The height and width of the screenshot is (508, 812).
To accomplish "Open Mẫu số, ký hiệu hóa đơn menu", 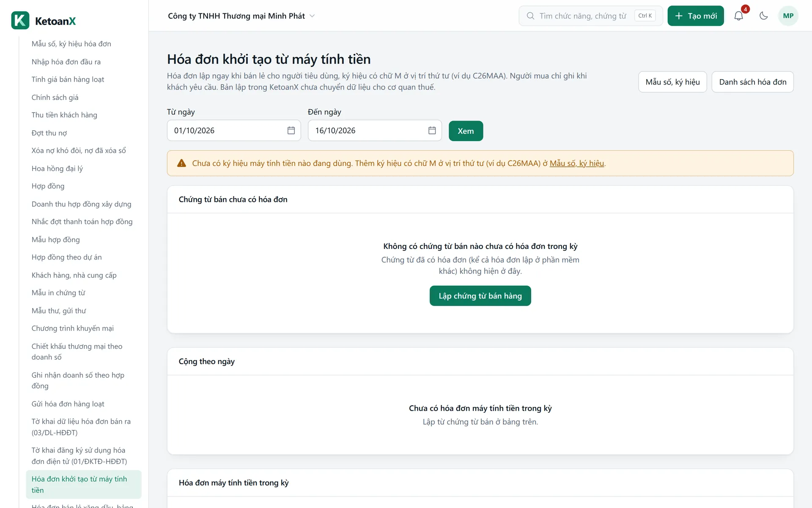I will pos(84,44).
